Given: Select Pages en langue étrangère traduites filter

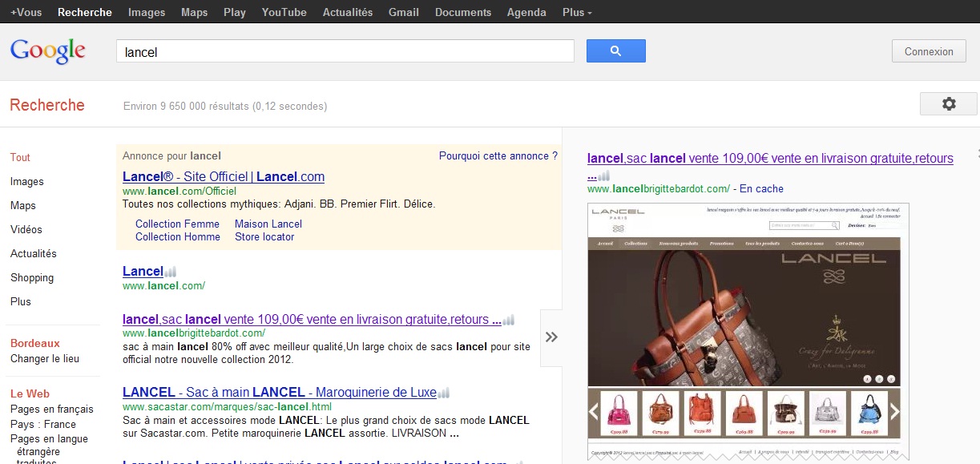Looking at the screenshot, I should [50, 450].
